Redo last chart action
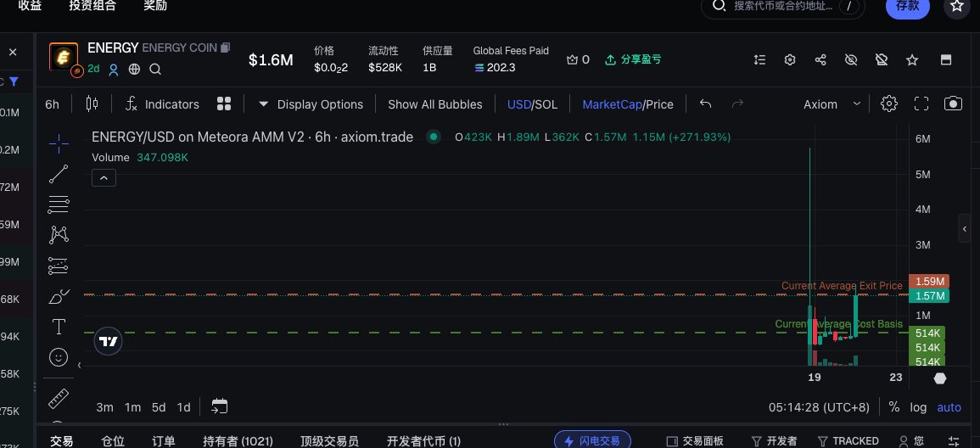 click(737, 104)
